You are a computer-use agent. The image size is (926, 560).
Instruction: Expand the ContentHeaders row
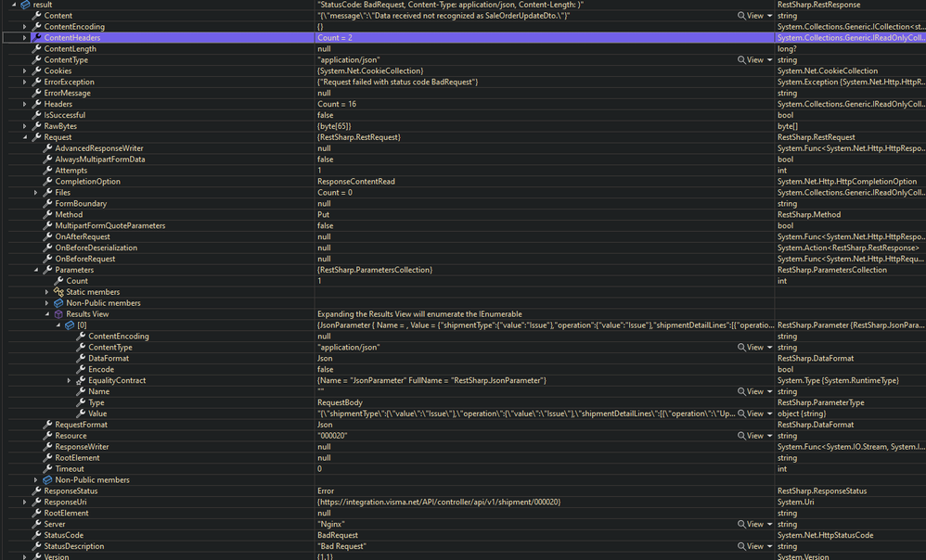(x=24, y=38)
